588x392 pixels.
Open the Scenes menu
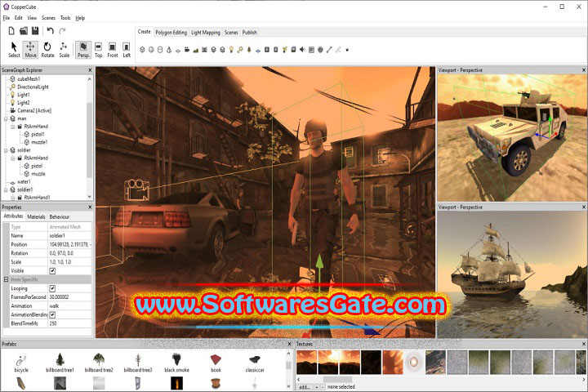click(48, 18)
